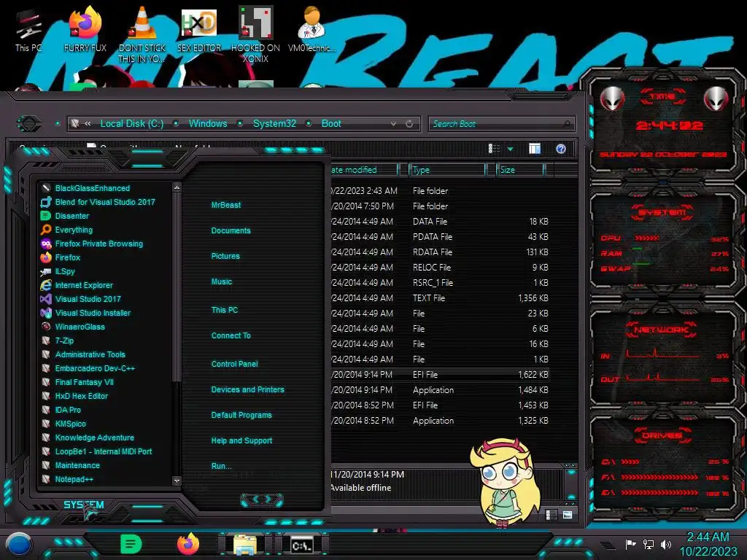Screen dimensions: 747x560
Task: Launch Firefox Private Browsing
Action: [x=93, y=244]
